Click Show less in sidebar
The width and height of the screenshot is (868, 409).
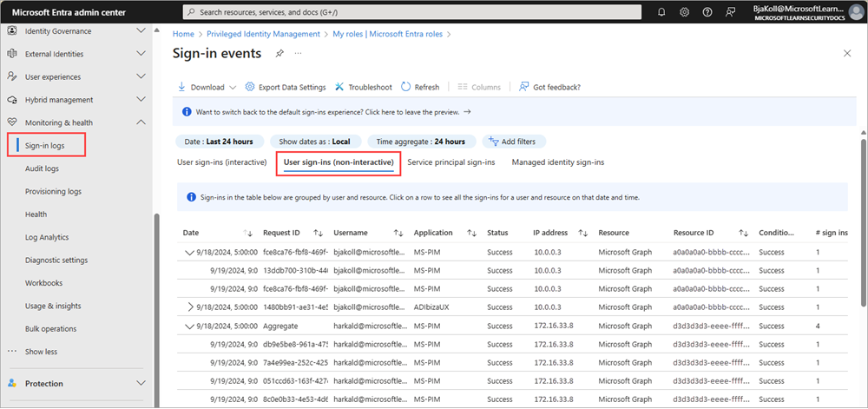pos(41,352)
